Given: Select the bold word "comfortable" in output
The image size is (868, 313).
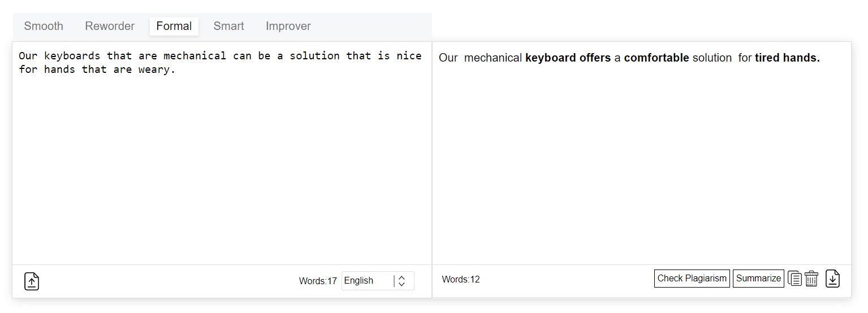Looking at the screenshot, I should pyautogui.click(x=657, y=58).
